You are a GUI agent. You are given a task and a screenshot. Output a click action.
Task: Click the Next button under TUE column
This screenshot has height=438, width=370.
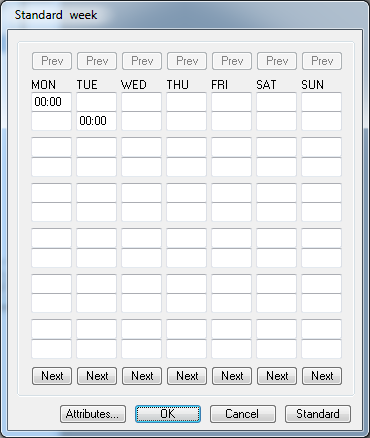97,376
